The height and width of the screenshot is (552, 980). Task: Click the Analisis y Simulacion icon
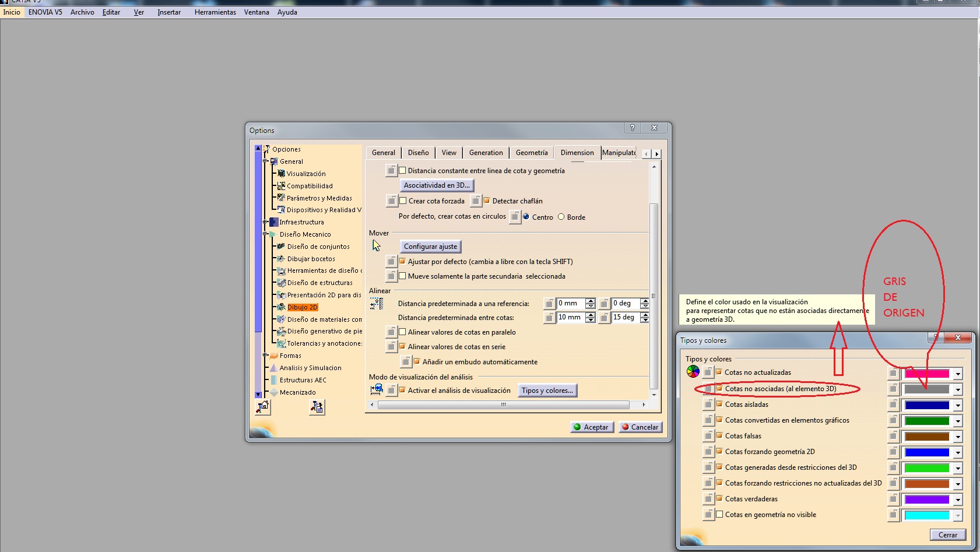tap(273, 367)
